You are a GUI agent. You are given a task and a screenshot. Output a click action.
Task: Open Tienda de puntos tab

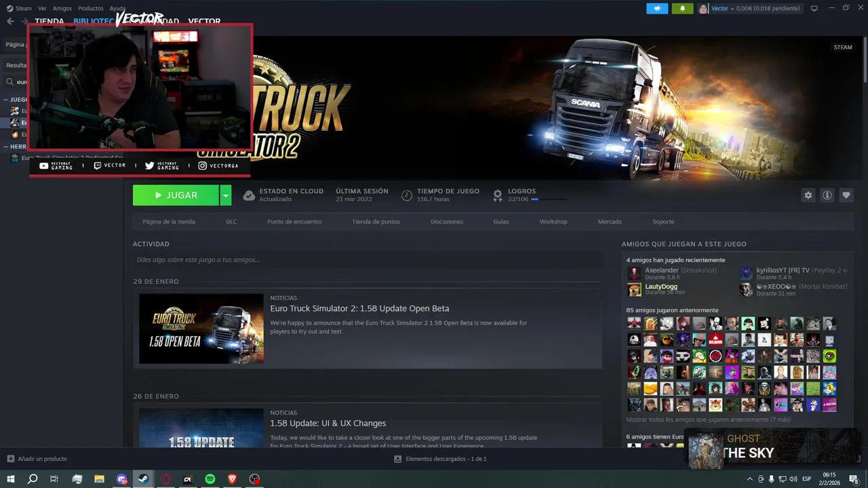[x=376, y=222]
